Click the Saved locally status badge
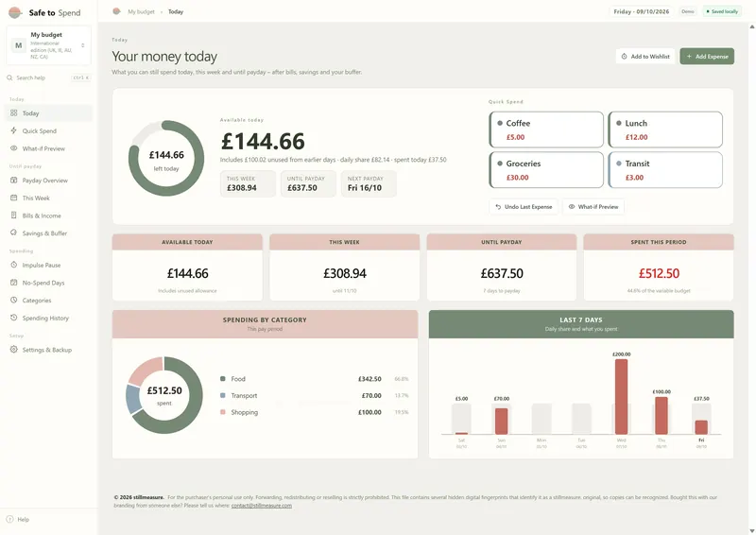 [x=722, y=11]
